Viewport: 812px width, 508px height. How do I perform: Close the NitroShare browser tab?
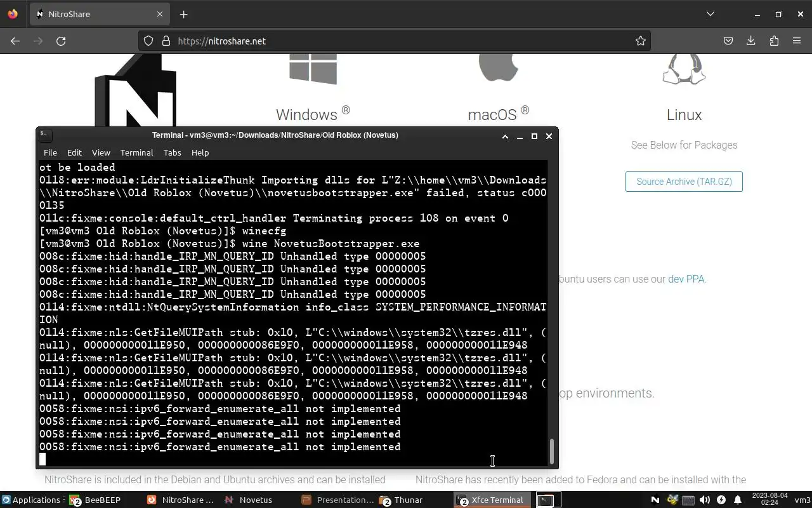pyautogui.click(x=160, y=14)
